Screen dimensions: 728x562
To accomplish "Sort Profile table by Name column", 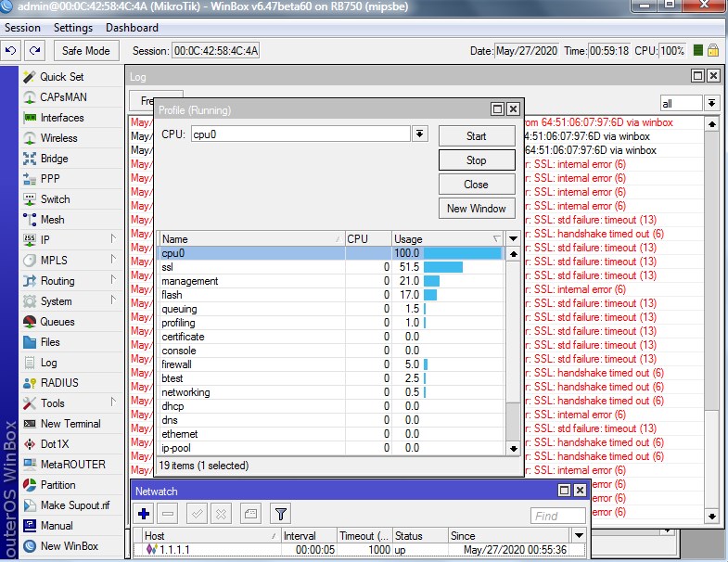I will 251,239.
